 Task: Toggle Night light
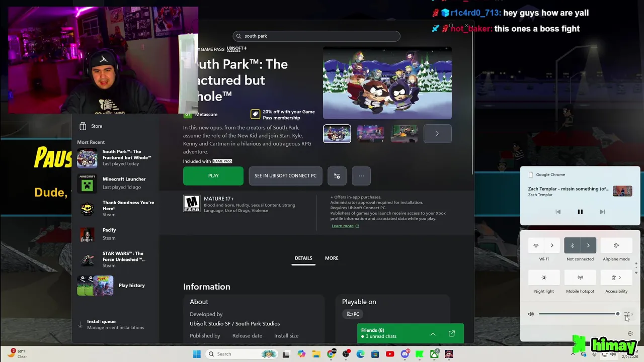[544, 278]
